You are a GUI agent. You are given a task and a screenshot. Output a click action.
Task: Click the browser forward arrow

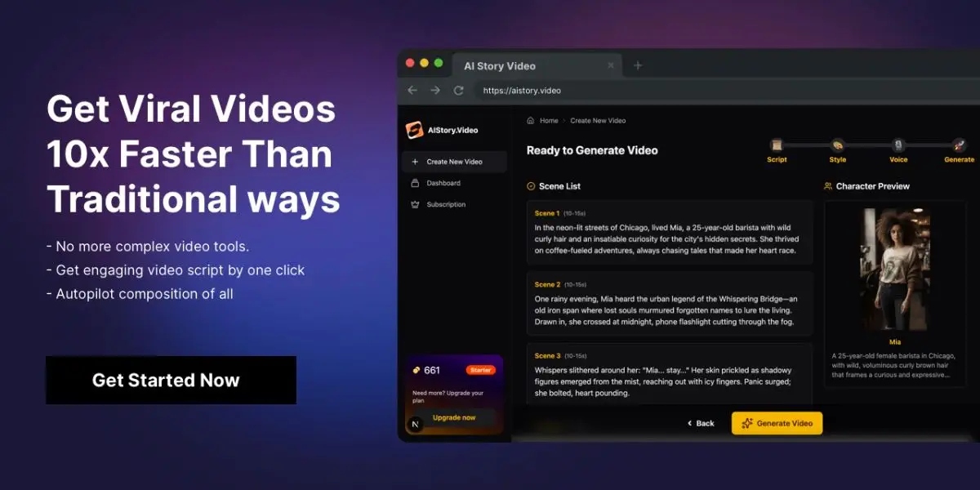tap(435, 90)
